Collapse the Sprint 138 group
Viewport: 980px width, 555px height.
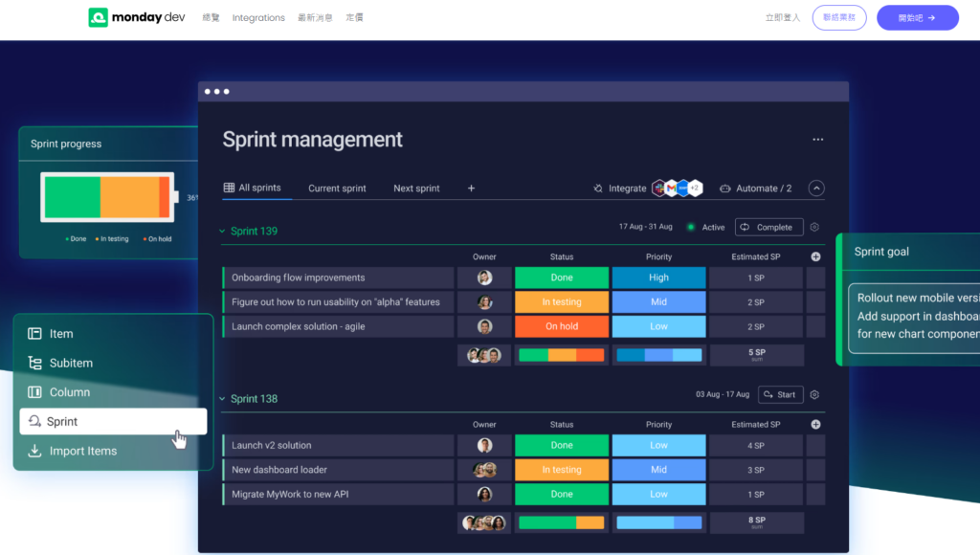[x=222, y=399]
